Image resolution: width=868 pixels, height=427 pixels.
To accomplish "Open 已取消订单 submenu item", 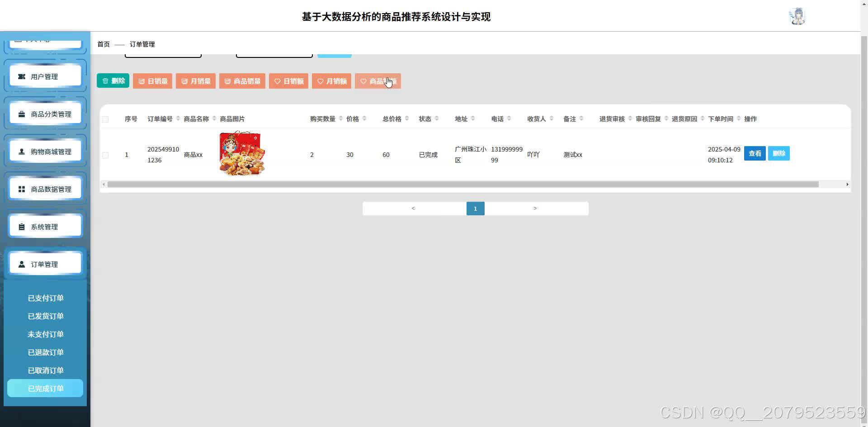I will tap(45, 370).
